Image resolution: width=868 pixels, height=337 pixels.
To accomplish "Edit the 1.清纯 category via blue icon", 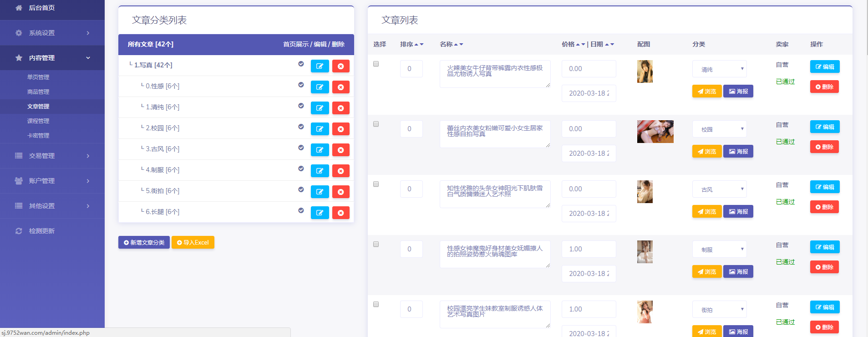I will pyautogui.click(x=320, y=108).
